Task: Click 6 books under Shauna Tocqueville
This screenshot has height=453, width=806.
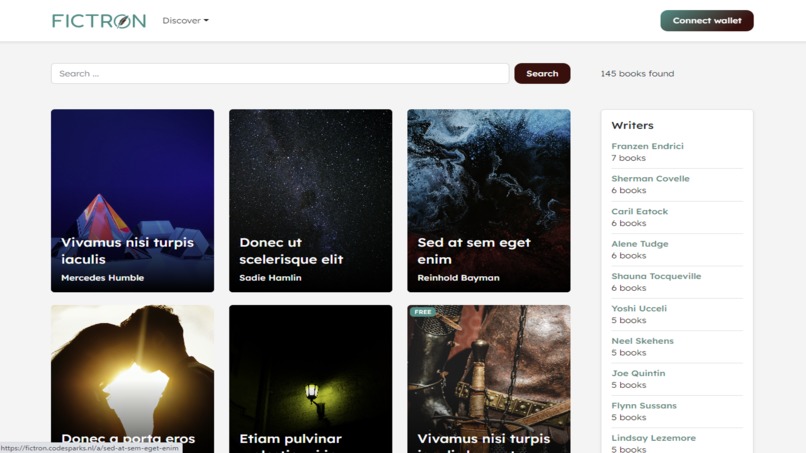Action: [628, 288]
